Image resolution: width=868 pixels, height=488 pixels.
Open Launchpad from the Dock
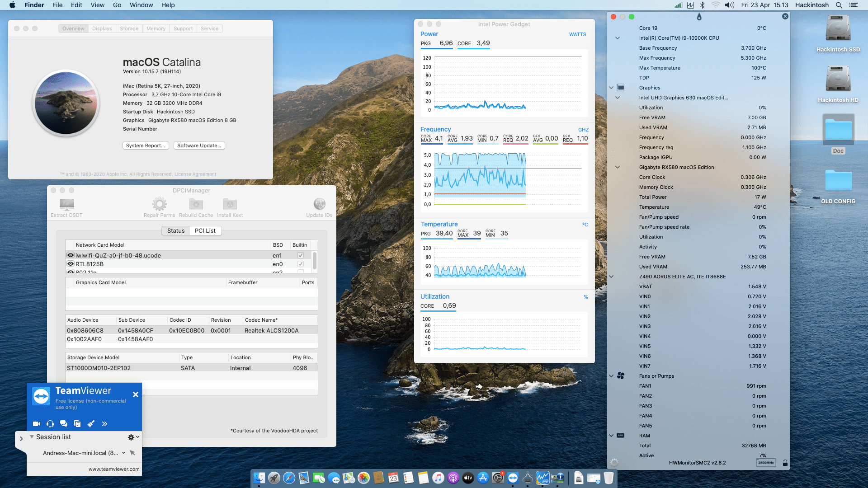coord(274,478)
